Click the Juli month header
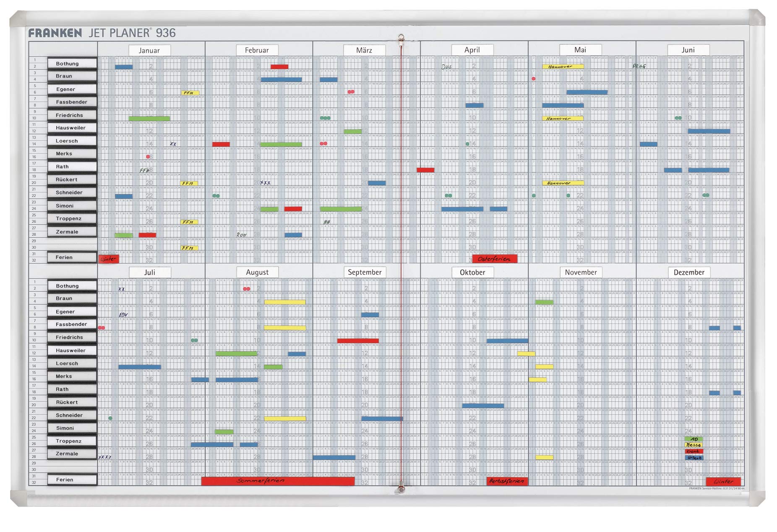The width and height of the screenshot is (777, 532). tap(150, 272)
